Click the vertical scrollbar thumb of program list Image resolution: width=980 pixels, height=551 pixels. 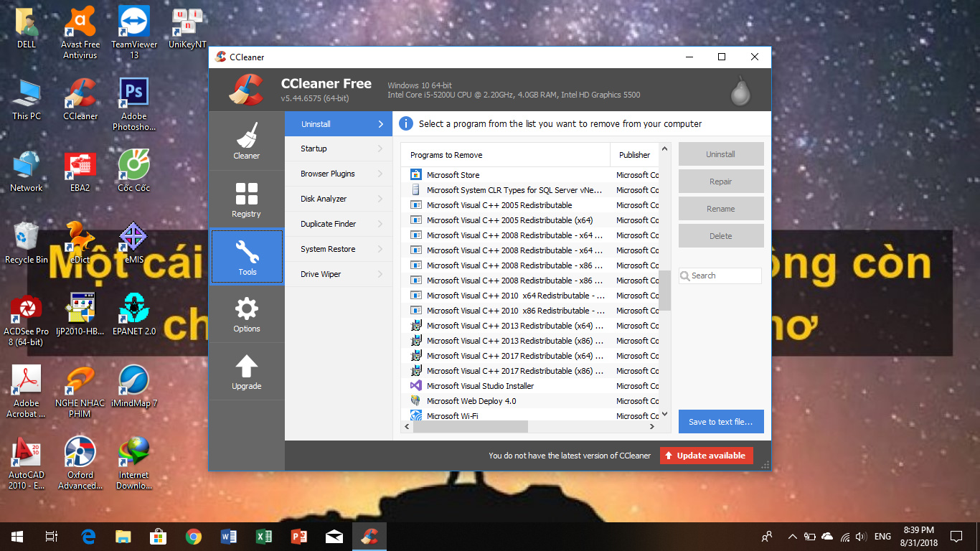point(664,291)
